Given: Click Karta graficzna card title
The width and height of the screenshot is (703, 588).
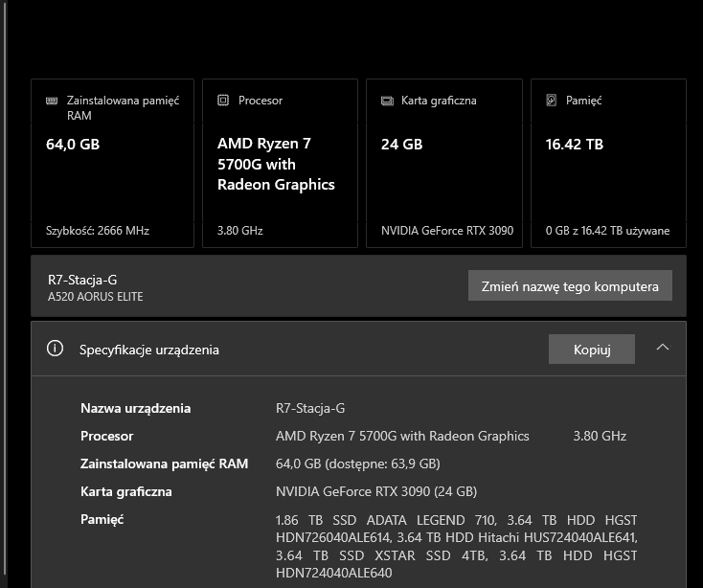Looking at the screenshot, I should click(439, 101).
